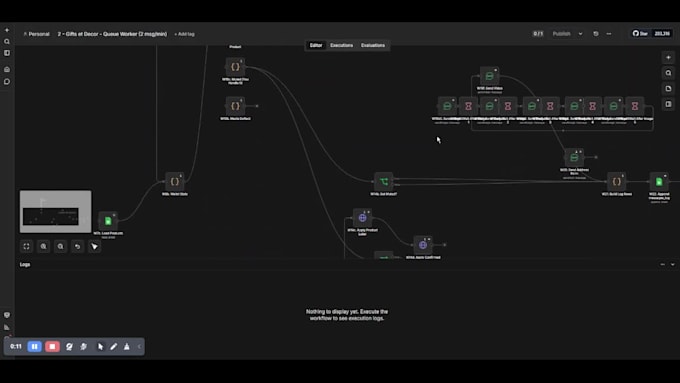Switch to the Evaluations tab
The image size is (680, 383).
pyautogui.click(x=373, y=45)
